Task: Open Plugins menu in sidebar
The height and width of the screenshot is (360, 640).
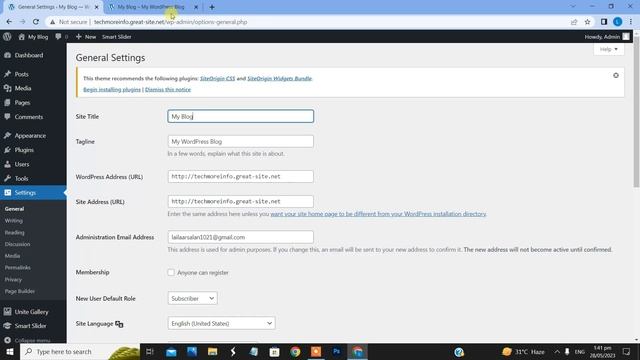Action: (24, 150)
